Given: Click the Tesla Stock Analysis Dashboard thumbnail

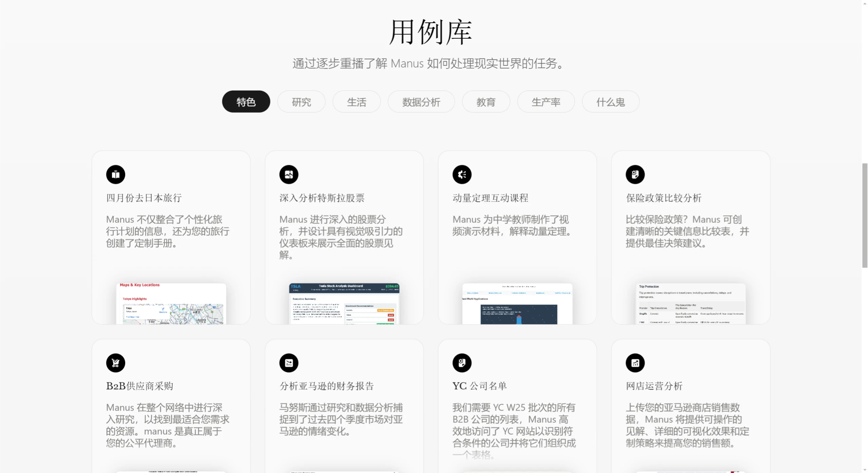Looking at the screenshot, I should [x=344, y=303].
